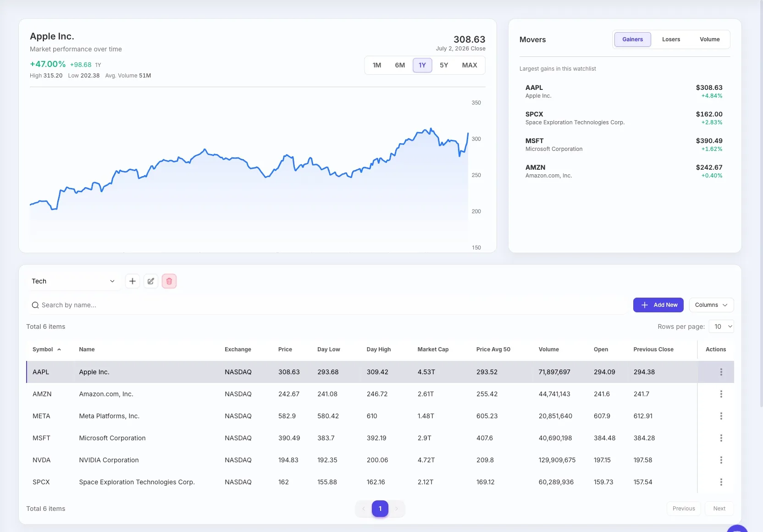Click the edit watchlist pencil icon
763x532 pixels.
pyautogui.click(x=151, y=281)
